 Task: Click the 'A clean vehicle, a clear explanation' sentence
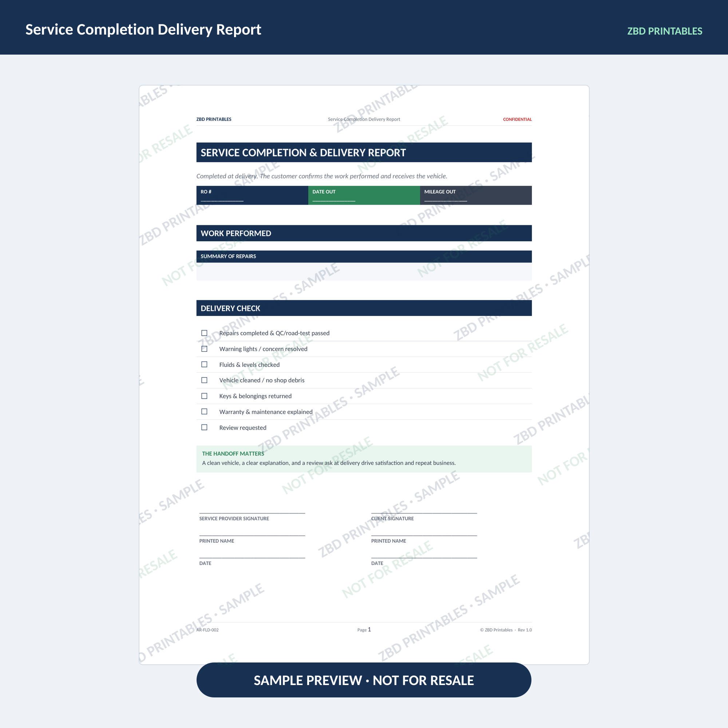(x=329, y=463)
